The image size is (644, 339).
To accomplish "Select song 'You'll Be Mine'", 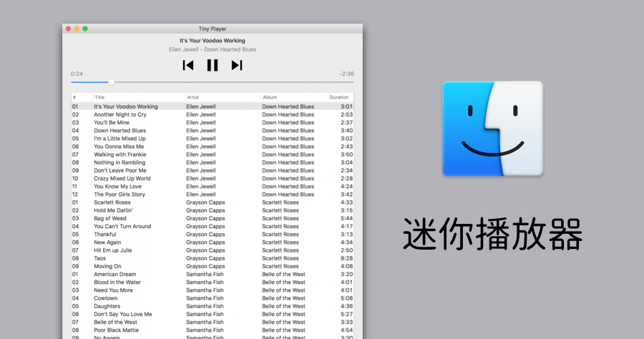I will (x=112, y=122).
